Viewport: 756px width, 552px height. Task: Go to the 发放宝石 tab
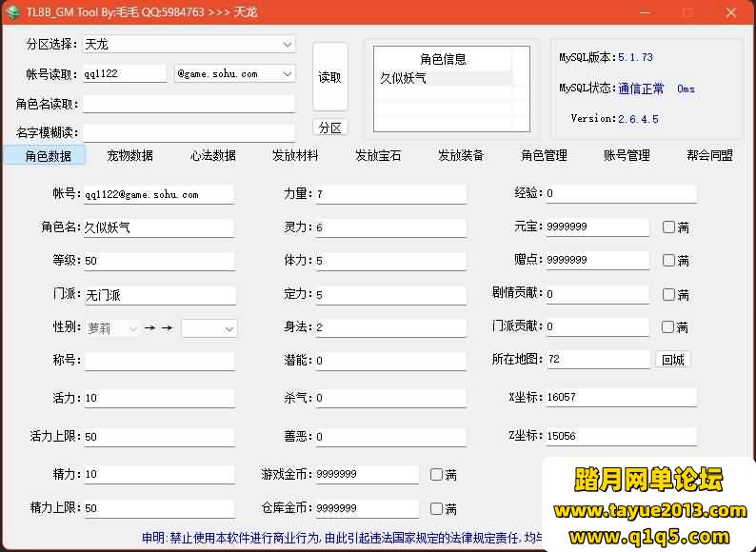pyautogui.click(x=378, y=156)
